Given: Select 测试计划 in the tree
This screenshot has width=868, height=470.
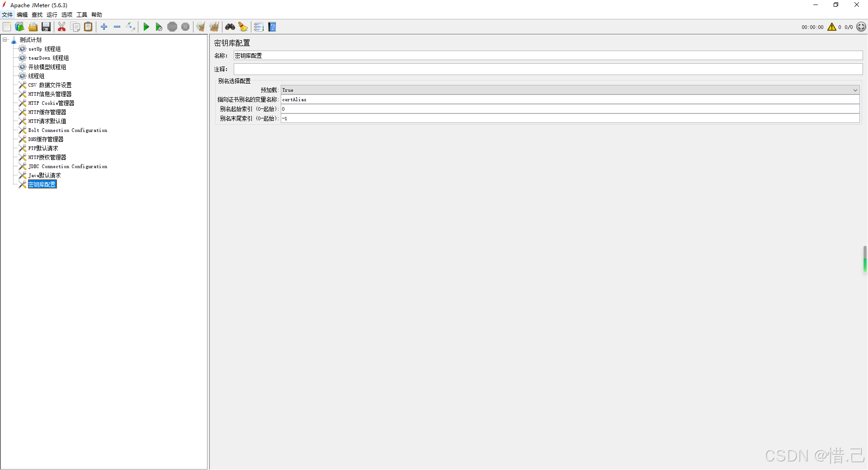Looking at the screenshot, I should point(30,40).
